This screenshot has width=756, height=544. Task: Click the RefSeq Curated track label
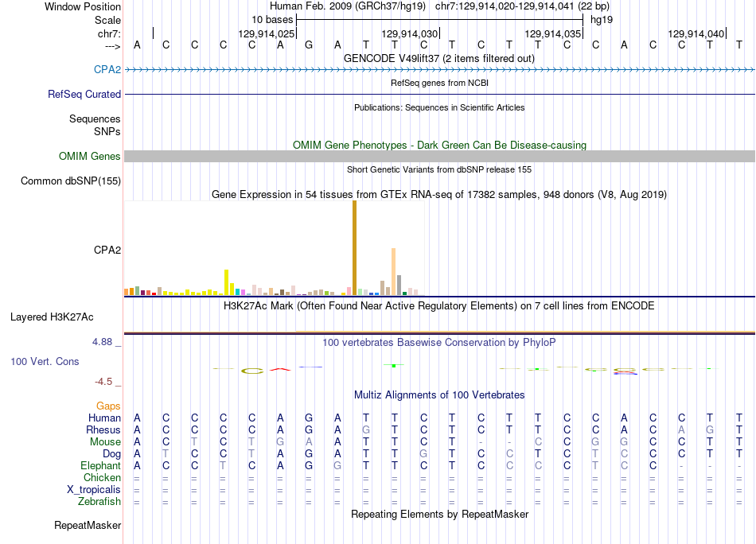[84, 94]
